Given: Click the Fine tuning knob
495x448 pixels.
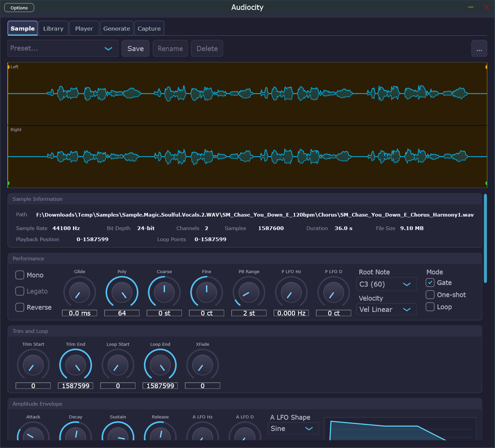Looking at the screenshot, I should pos(207,292).
